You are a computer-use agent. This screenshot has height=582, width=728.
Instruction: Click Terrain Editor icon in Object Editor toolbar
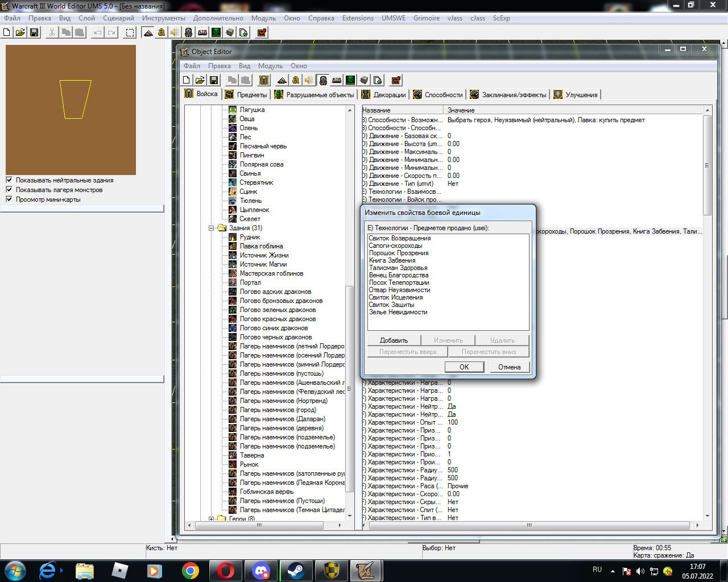[x=282, y=80]
